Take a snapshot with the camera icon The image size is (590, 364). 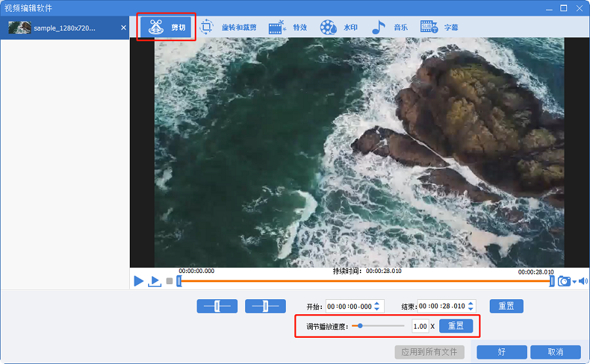click(564, 281)
